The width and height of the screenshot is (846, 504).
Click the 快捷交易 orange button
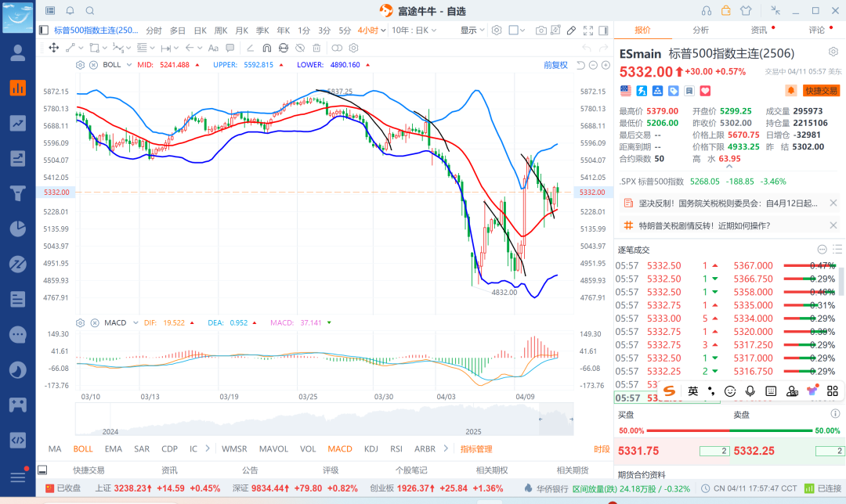click(x=821, y=91)
